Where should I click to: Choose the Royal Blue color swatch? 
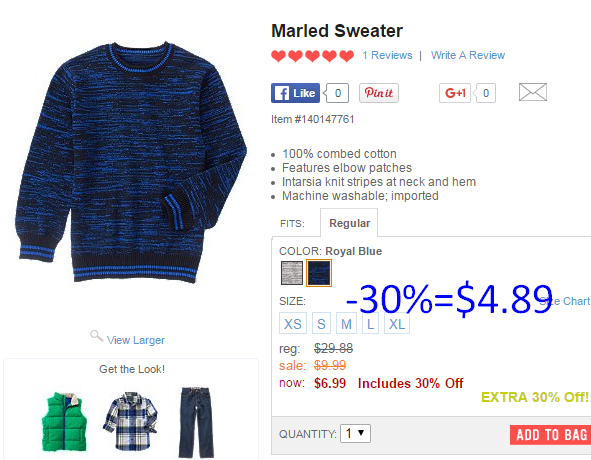[319, 273]
